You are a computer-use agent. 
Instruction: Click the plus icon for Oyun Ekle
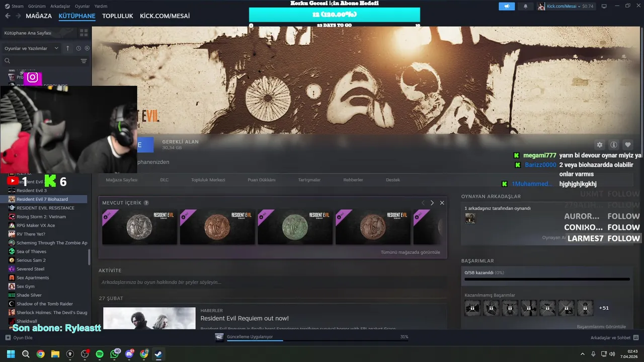(x=8, y=338)
